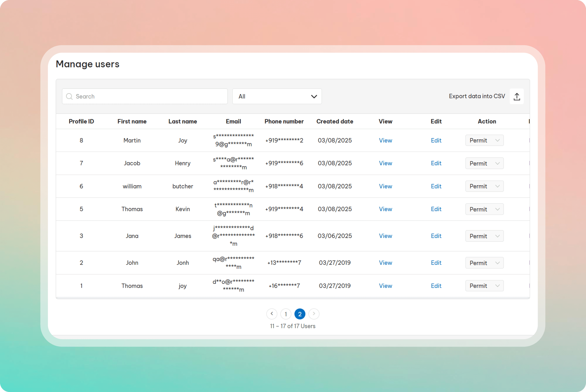The width and height of the screenshot is (586, 392).
Task: Click the Email column header
Action: [233, 121]
